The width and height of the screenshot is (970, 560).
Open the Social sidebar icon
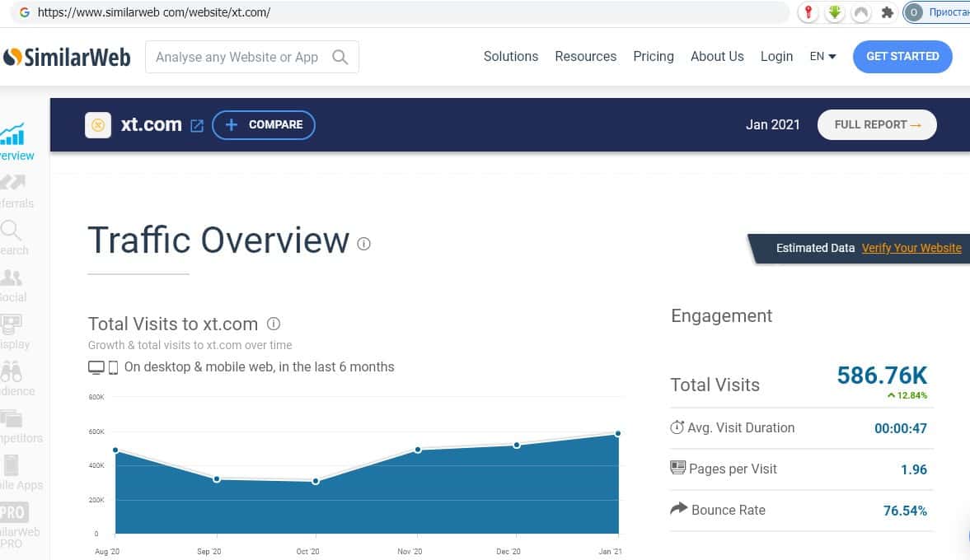(x=12, y=278)
